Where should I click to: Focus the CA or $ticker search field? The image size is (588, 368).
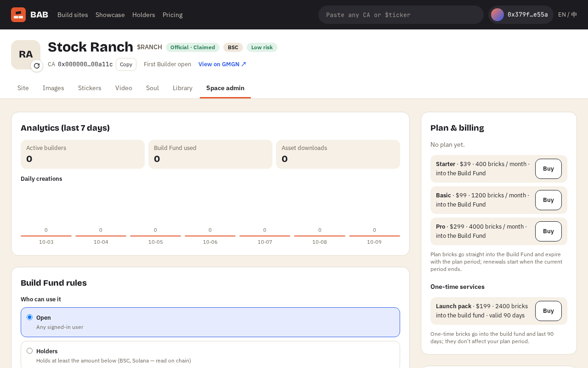click(401, 15)
